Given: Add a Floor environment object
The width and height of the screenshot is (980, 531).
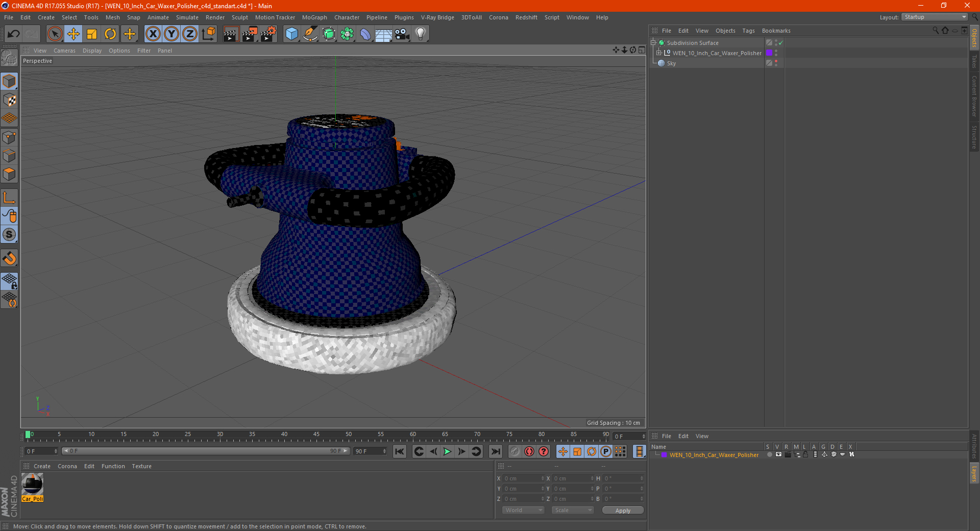Looking at the screenshot, I should pyautogui.click(x=384, y=34).
